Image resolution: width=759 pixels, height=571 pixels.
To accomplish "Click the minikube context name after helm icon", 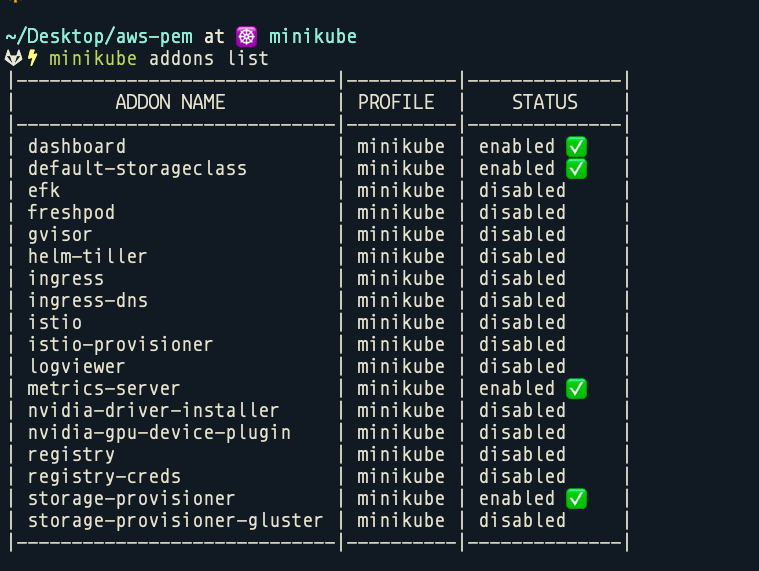I will coord(313,37).
